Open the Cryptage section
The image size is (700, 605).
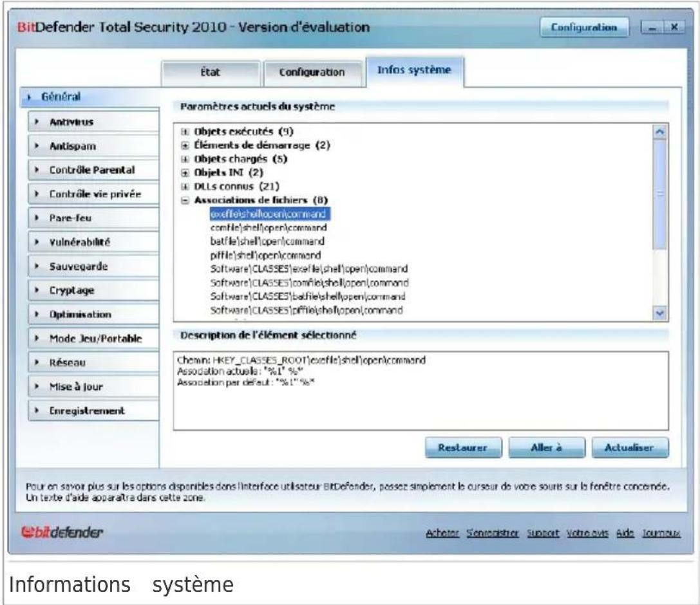click(x=93, y=290)
